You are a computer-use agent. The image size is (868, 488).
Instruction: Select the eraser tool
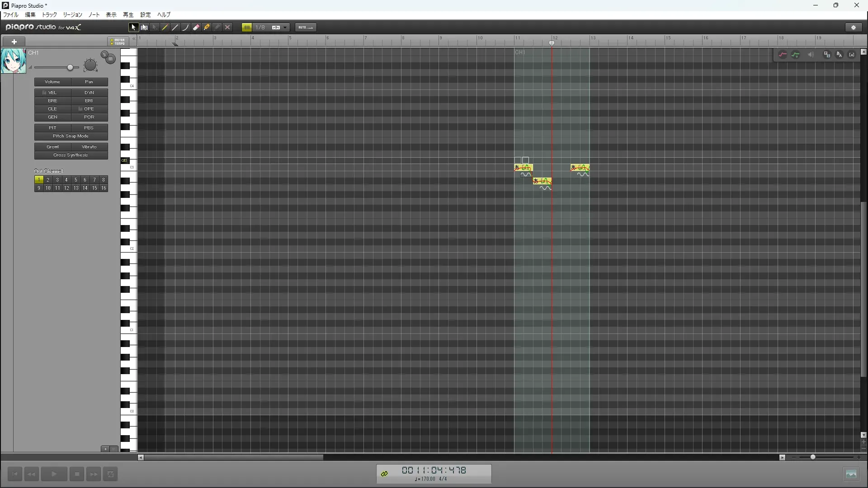pos(196,28)
